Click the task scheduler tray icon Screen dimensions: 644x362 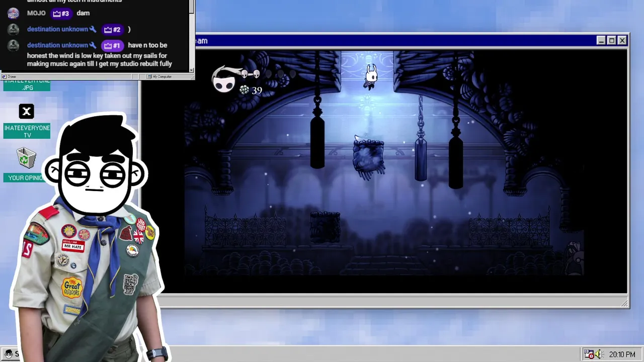(589, 354)
